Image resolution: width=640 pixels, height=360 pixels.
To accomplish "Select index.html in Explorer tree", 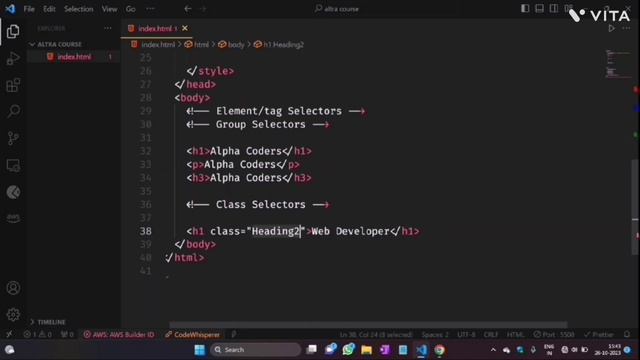I will point(74,57).
